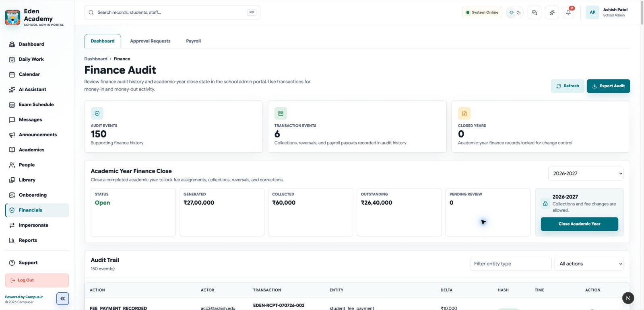The image size is (644, 310).
Task: Click the Eden Academy school logo
Action: tap(12, 18)
